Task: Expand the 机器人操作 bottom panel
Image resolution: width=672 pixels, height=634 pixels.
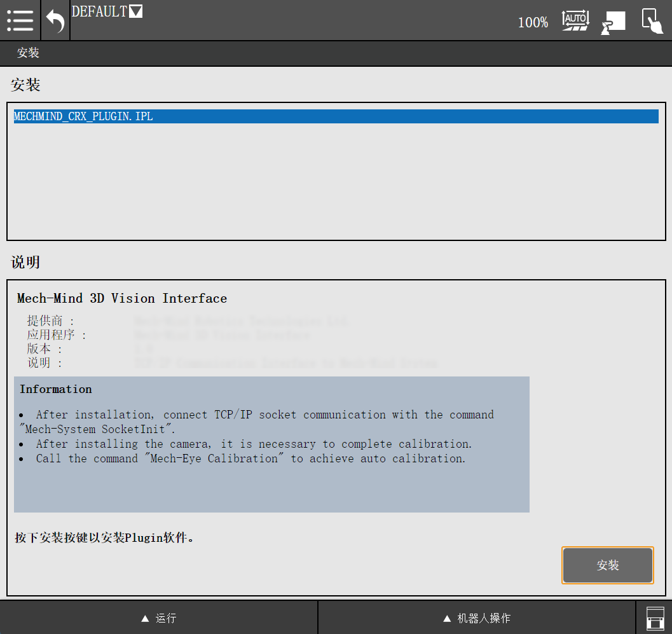Action: [477, 617]
